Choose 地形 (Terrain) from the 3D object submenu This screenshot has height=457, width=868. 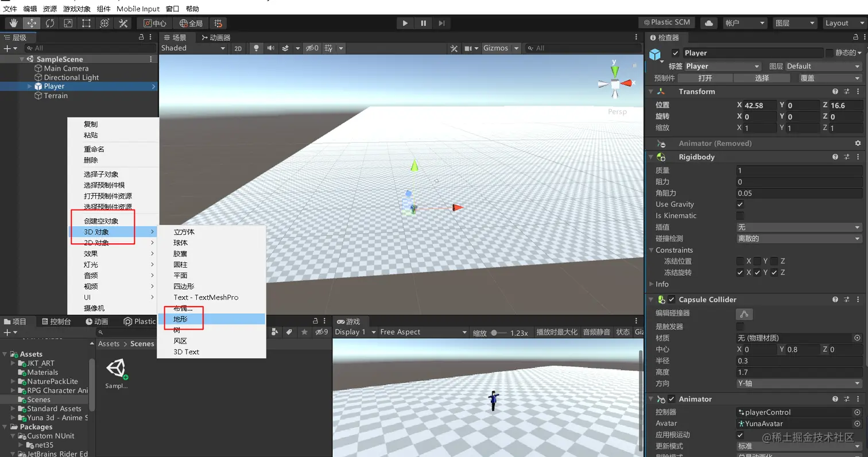(x=211, y=319)
